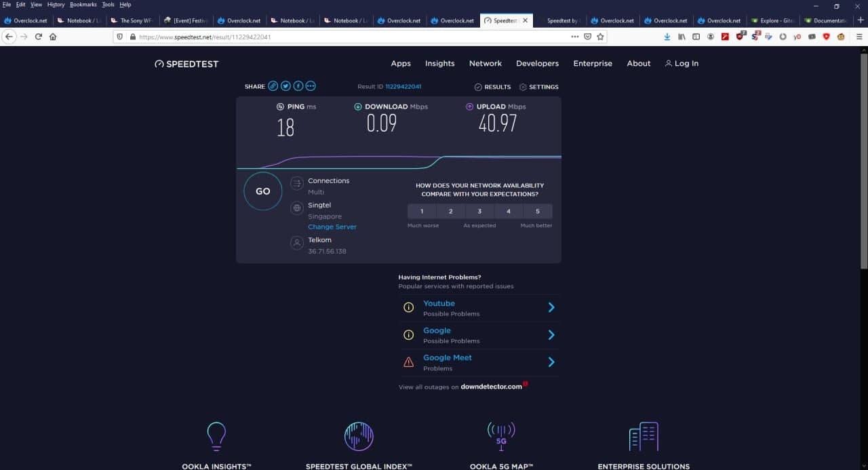Switch to The Sony WF browser tab
This screenshot has width=868, height=470.
pos(134,20)
